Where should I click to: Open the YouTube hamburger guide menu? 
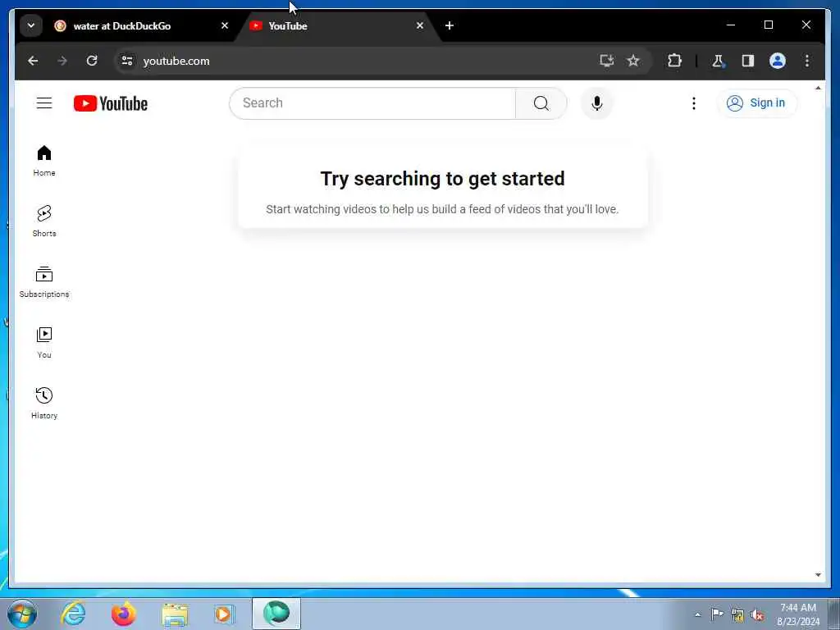tap(44, 103)
